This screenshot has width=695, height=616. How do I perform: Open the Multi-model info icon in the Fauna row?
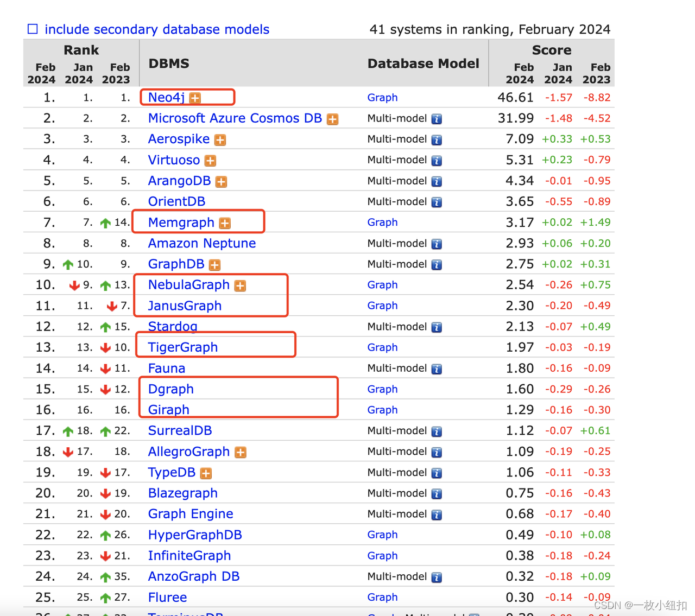coord(437,369)
